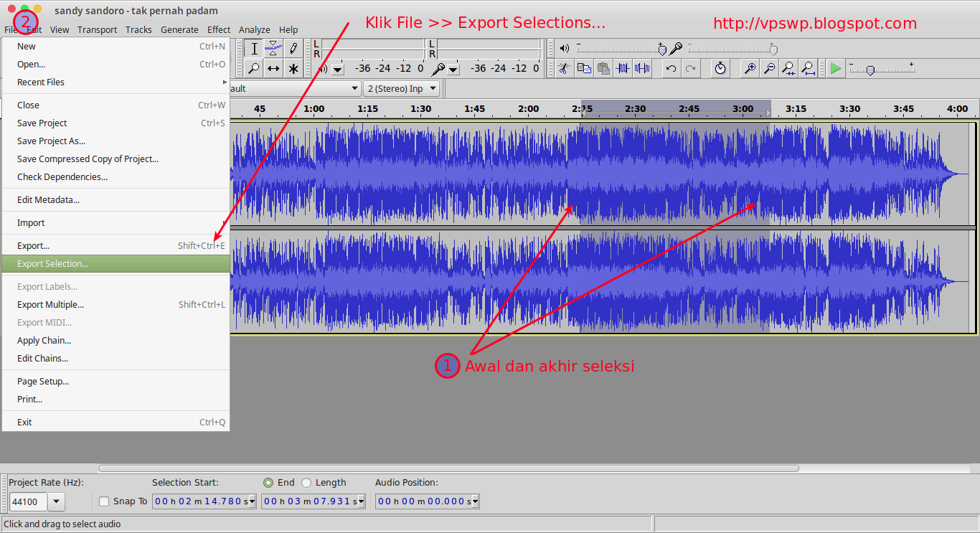Select the Length radio button
The width and height of the screenshot is (980, 533).
(306, 482)
